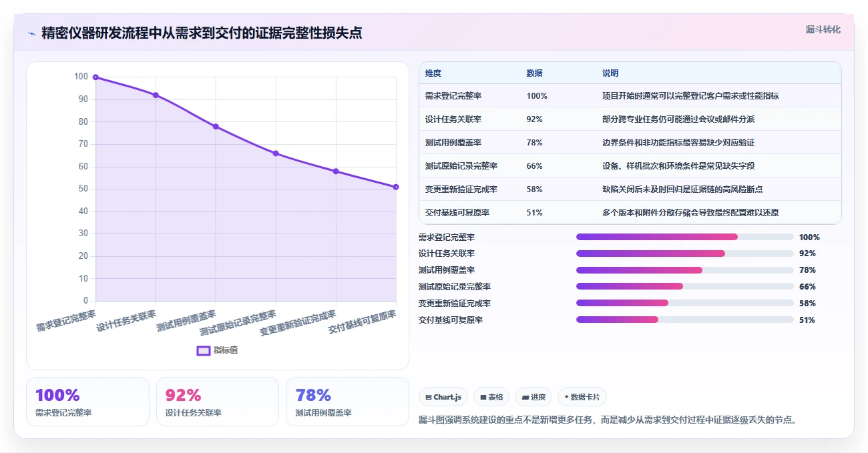Click the chart point for 变更重新验证完成率
Image resolution: width=868 pixels, height=453 pixels.
click(x=336, y=171)
